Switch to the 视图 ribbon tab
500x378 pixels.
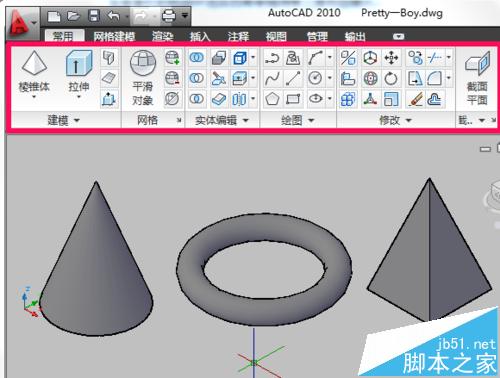point(276,36)
